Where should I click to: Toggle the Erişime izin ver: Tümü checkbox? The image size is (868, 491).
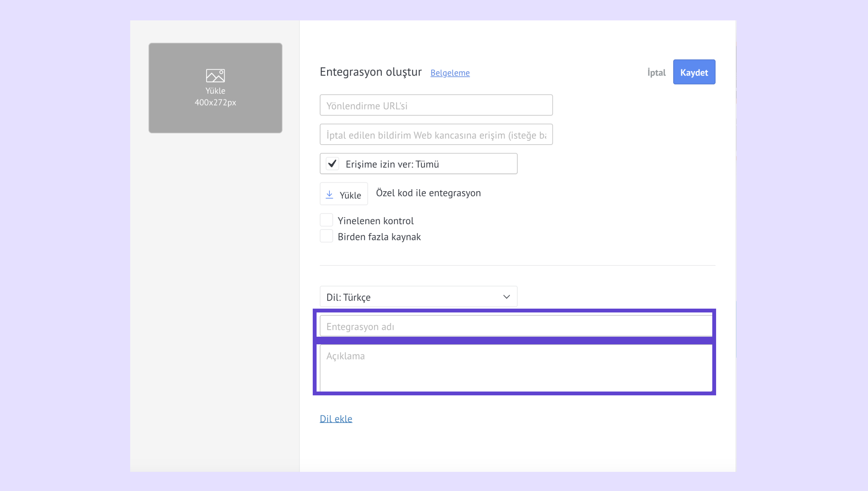[x=333, y=164]
